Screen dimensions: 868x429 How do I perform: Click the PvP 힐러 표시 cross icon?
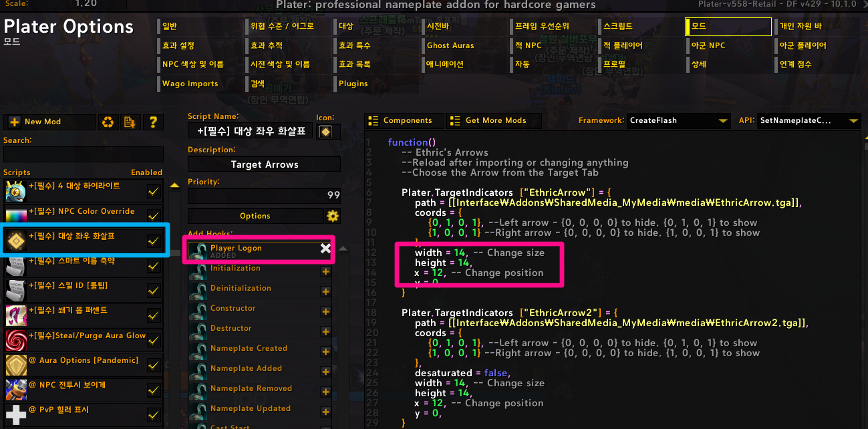point(16,414)
